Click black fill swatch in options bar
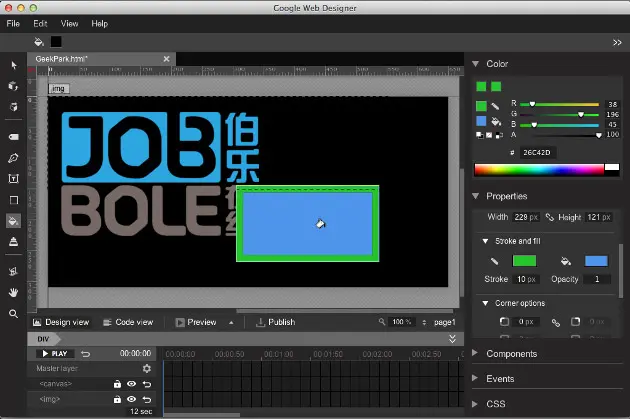This screenshot has height=419, width=630. [56, 42]
